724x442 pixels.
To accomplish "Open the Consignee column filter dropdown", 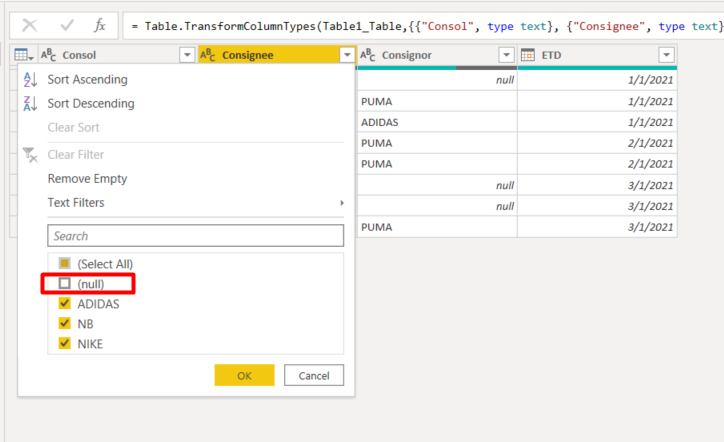I will 347,55.
